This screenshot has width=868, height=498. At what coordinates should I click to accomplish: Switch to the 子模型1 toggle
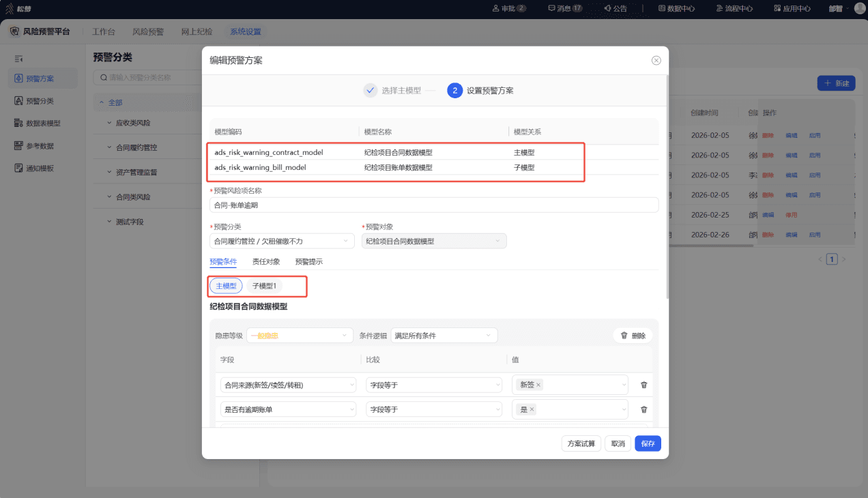(x=264, y=286)
